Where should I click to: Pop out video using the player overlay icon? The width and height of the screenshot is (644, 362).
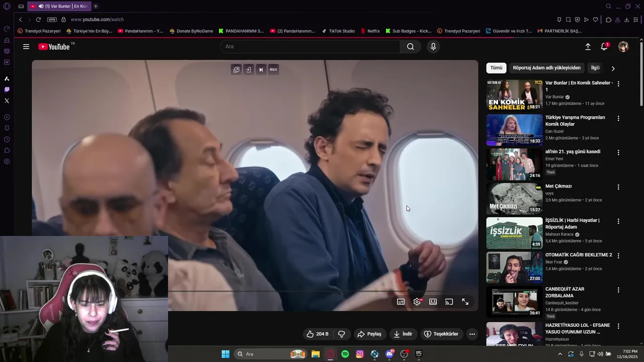tap(236, 70)
